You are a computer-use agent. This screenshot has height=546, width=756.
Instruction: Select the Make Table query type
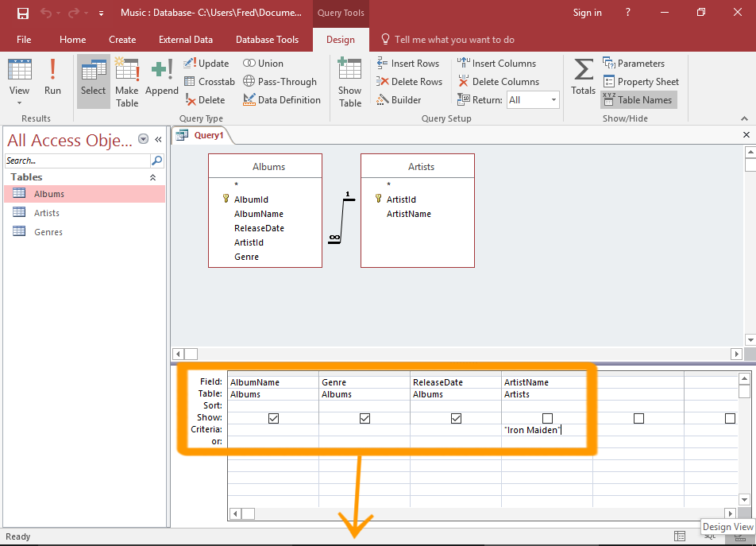tap(126, 82)
